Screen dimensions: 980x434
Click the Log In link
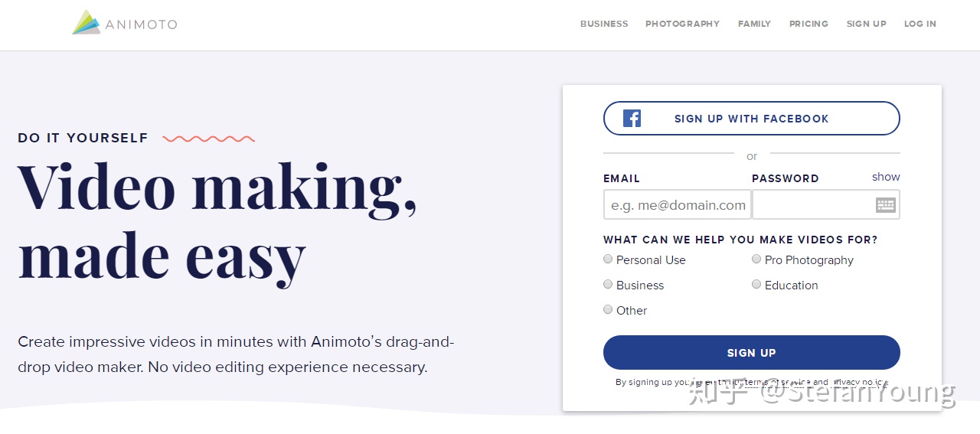(x=920, y=24)
